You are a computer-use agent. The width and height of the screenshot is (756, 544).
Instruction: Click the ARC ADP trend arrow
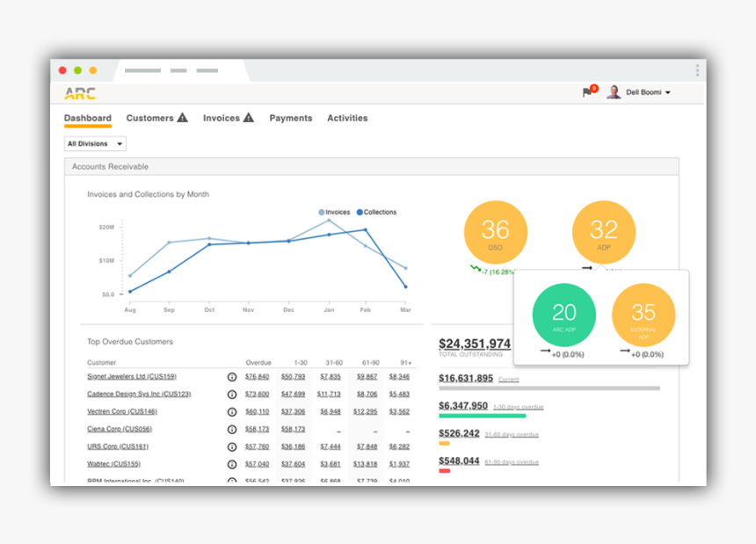545,351
